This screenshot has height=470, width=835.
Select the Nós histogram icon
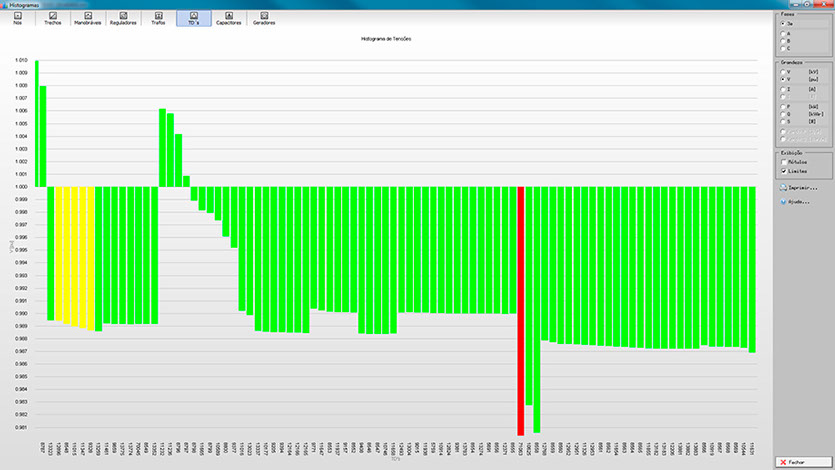pos(17,18)
